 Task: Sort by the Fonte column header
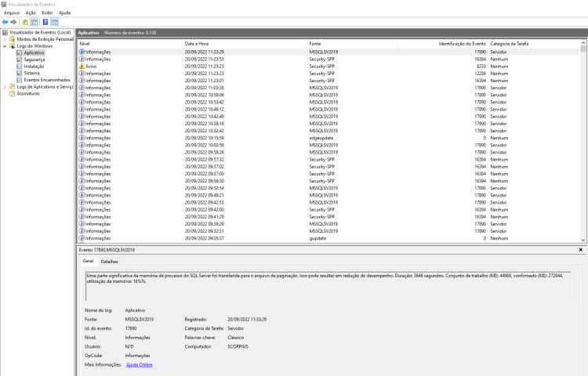coord(352,44)
